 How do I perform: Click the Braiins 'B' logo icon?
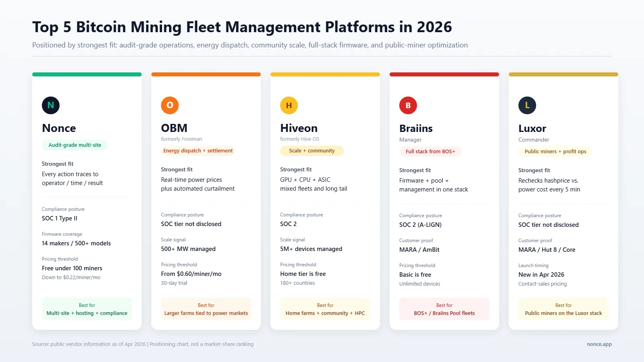pyautogui.click(x=408, y=105)
